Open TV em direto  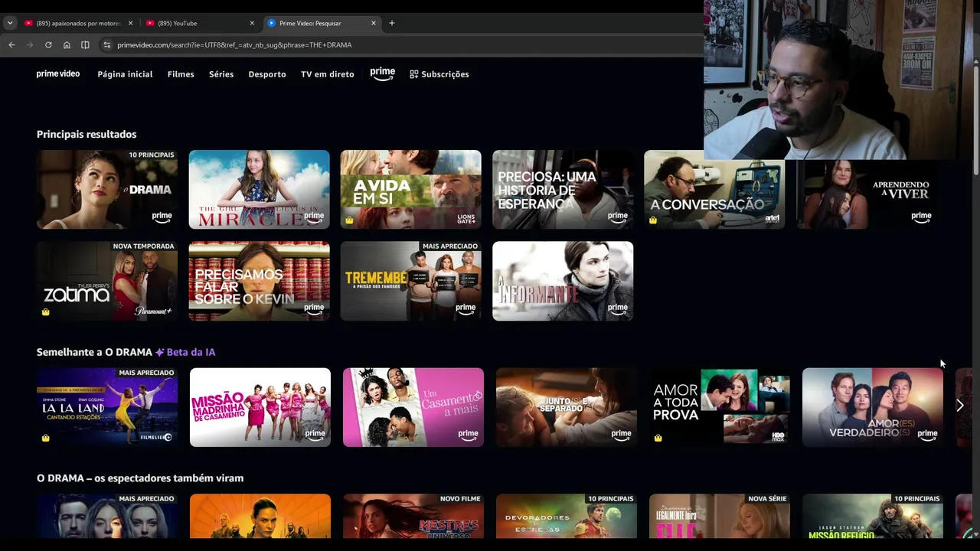point(328,74)
